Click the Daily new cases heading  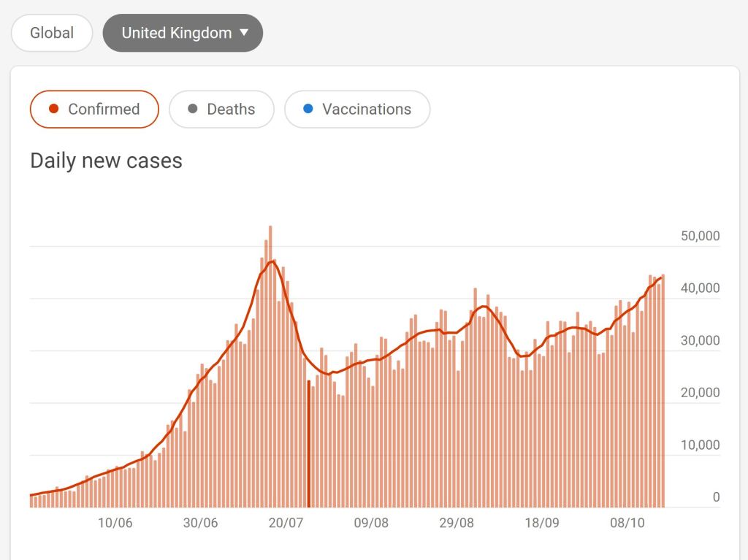tap(106, 161)
